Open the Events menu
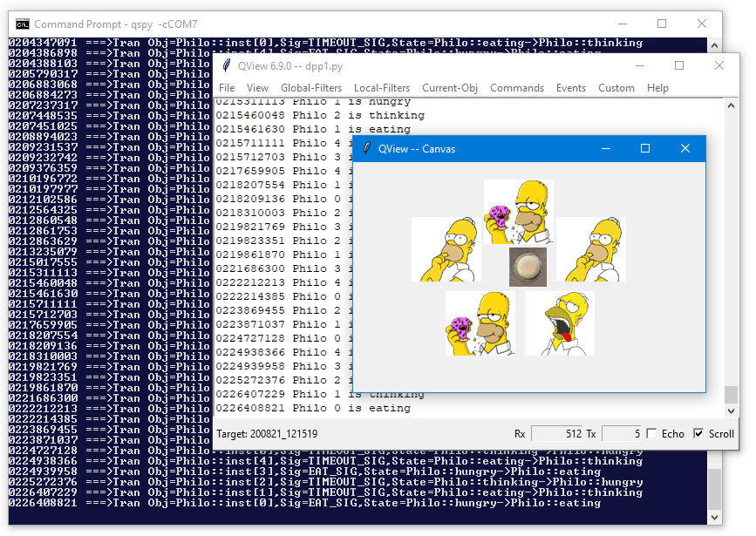The height and width of the screenshot is (536, 756). click(571, 88)
